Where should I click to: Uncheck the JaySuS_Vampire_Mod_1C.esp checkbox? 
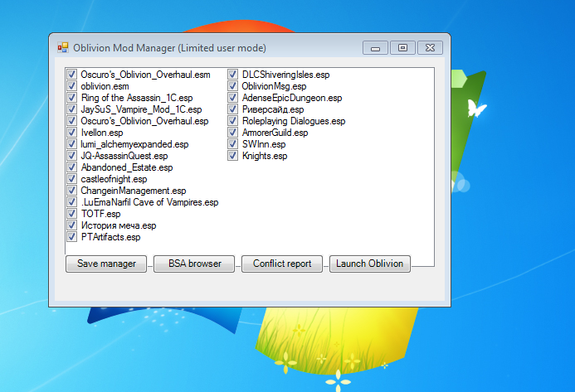tap(71, 109)
